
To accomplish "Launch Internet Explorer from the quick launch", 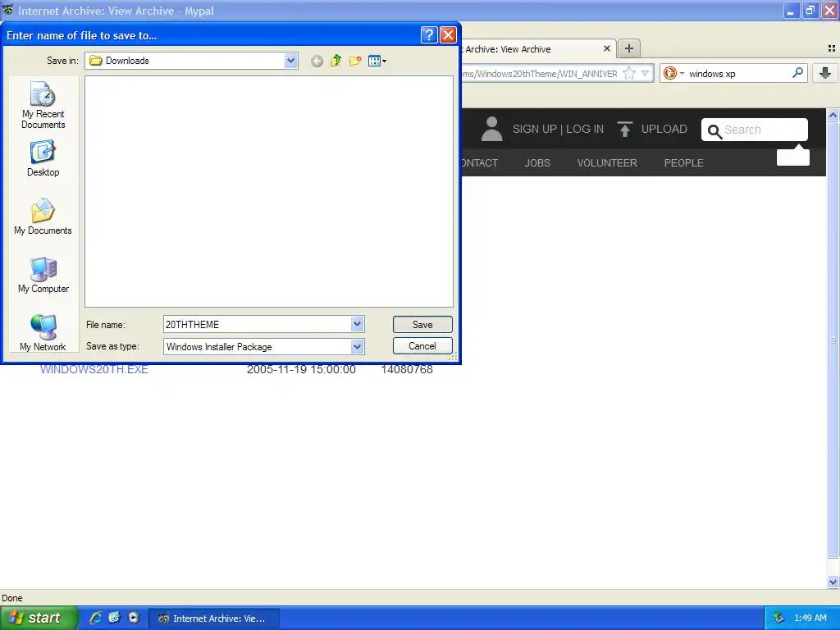I will (x=96, y=618).
